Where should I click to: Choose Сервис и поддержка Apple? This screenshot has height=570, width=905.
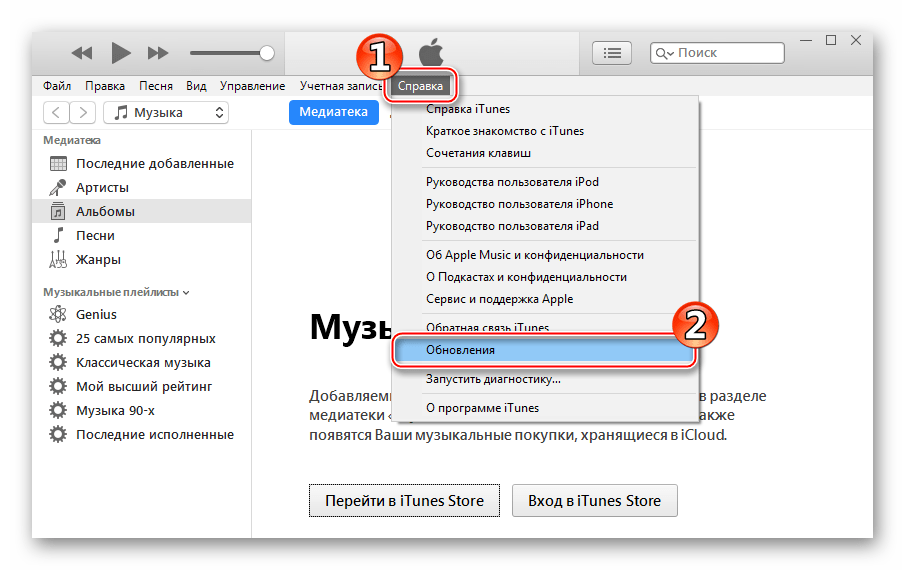tap(545, 299)
